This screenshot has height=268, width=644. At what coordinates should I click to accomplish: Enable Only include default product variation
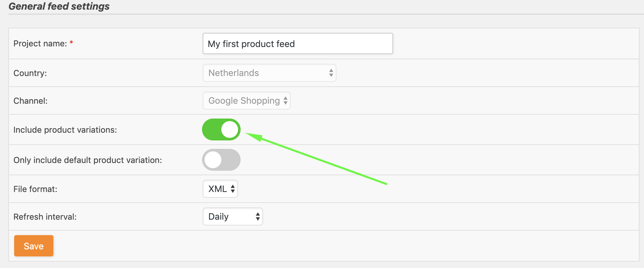[x=221, y=160]
